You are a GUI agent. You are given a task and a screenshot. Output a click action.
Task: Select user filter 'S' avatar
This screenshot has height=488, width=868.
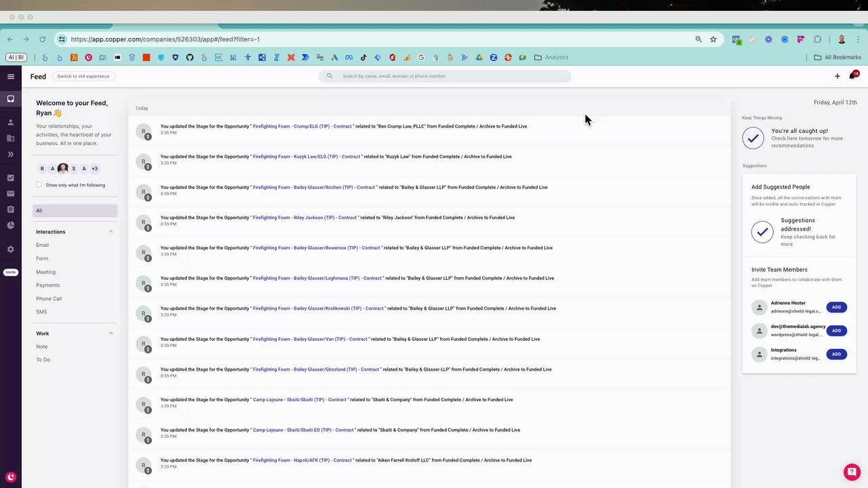(x=73, y=169)
